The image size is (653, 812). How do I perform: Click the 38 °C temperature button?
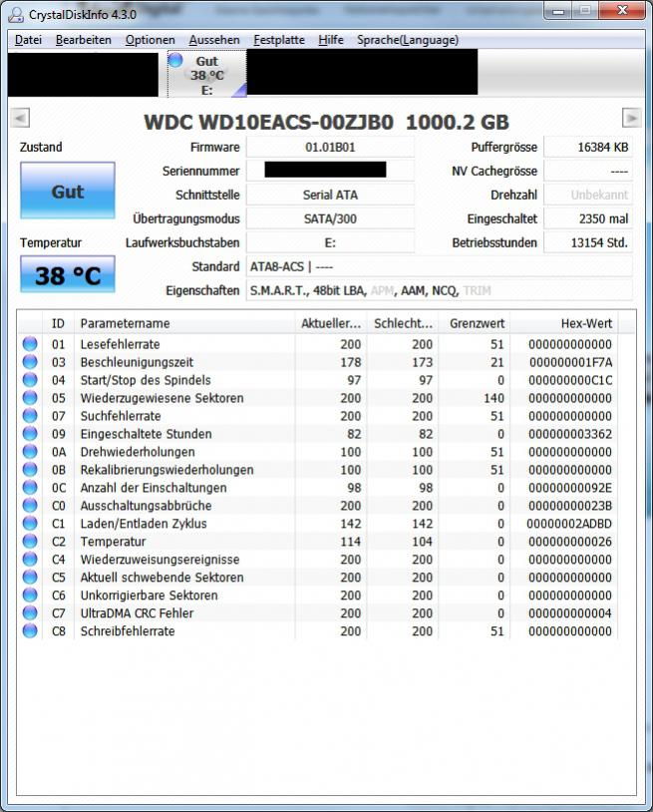click(67, 275)
